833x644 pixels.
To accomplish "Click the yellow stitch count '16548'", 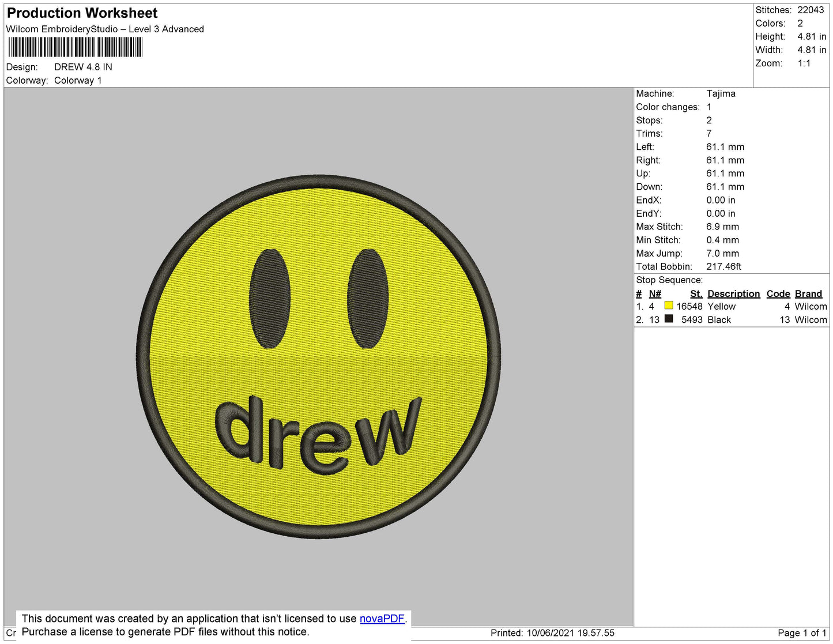I will (689, 306).
